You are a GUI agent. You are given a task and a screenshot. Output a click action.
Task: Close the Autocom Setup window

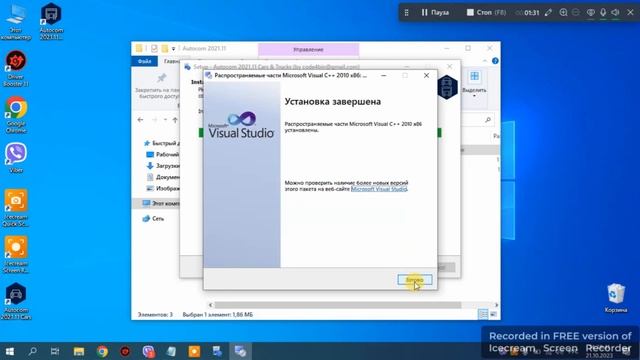pyautogui.click(x=449, y=66)
